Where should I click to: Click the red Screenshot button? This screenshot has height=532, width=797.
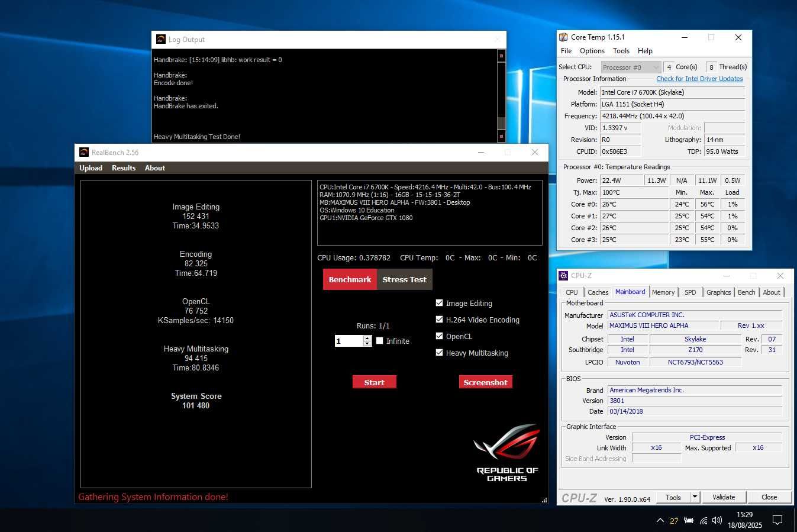(485, 382)
